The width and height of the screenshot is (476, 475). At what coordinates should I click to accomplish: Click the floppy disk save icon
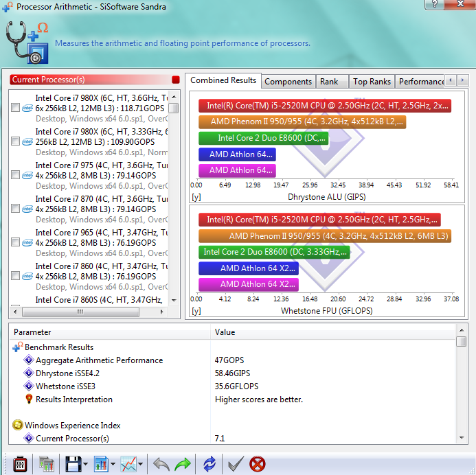[x=73, y=464]
